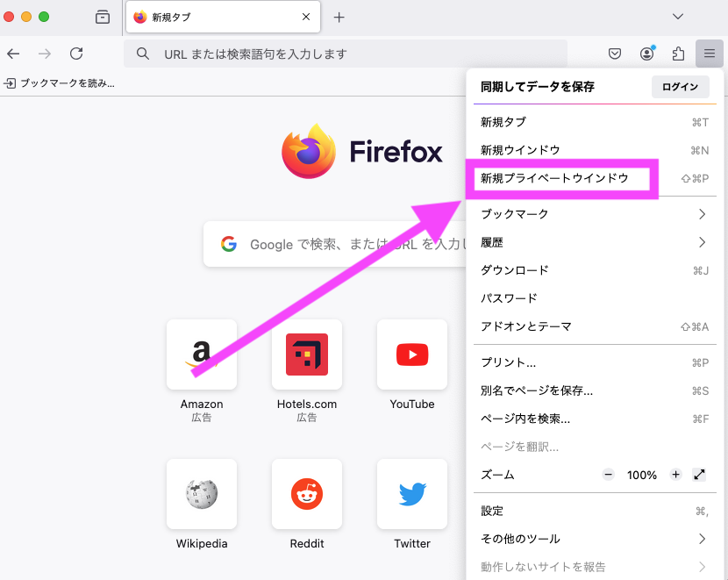The width and height of the screenshot is (728, 580).
Task: Select 新規ウインドウ menu item
Action: tap(595, 150)
